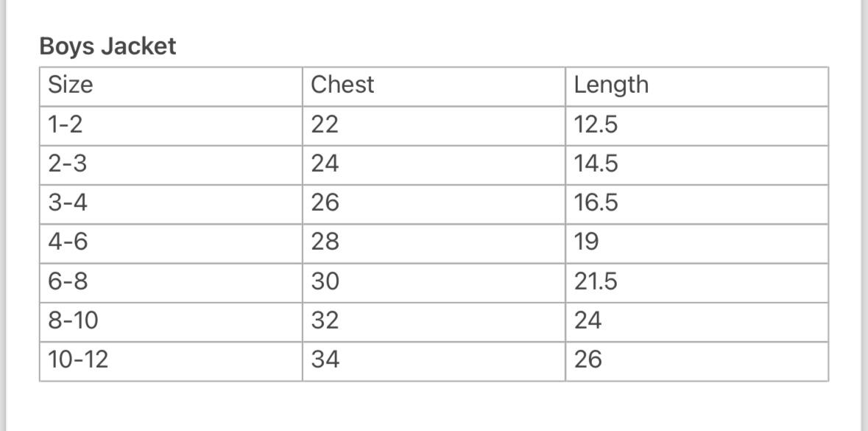Click length value 12.5
This screenshot has width=868, height=431.
point(596,125)
